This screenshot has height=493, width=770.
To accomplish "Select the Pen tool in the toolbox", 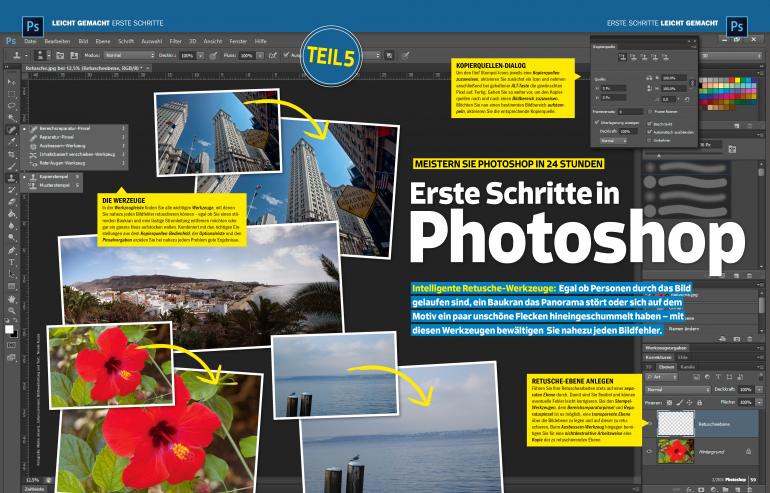I will 11,250.
